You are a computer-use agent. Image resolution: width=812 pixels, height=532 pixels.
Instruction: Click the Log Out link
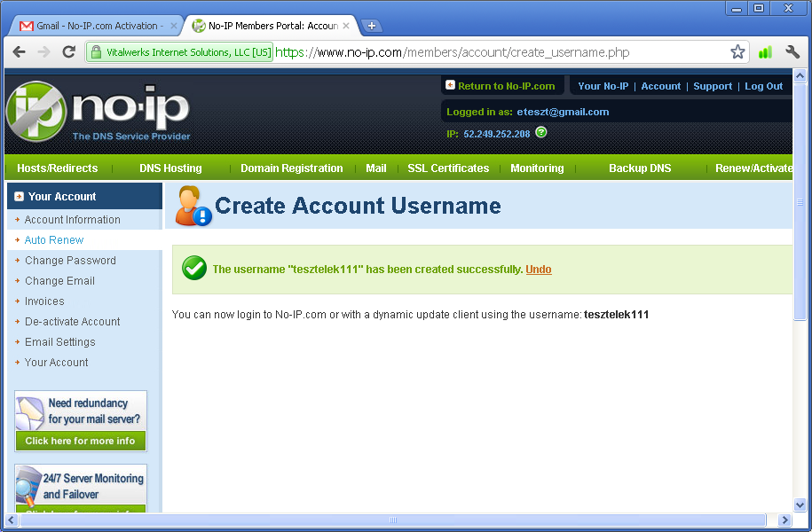764,86
